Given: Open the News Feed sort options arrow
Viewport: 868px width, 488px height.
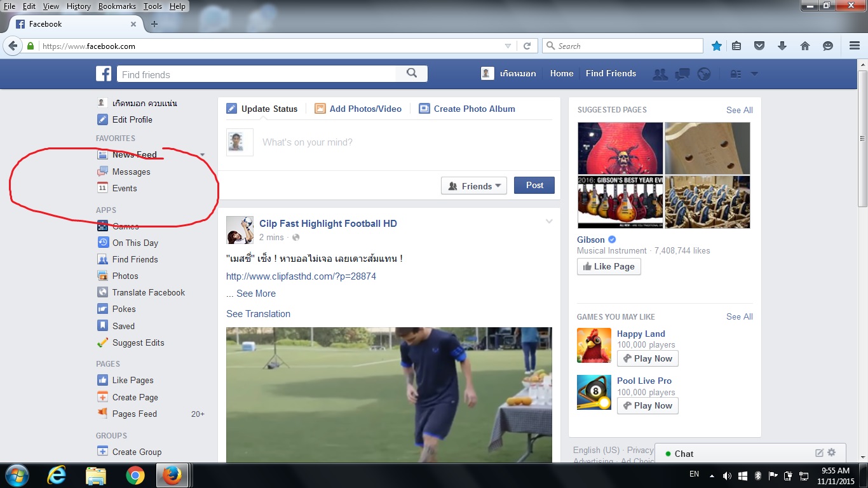Looking at the screenshot, I should 202,154.
